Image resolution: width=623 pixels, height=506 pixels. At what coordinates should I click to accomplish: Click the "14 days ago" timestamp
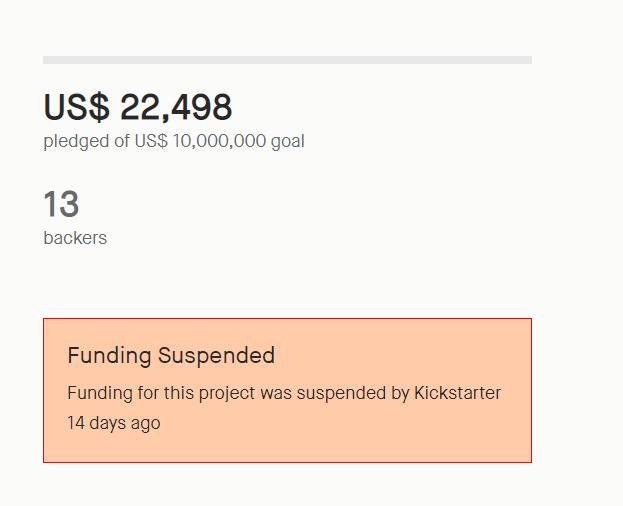(x=113, y=423)
